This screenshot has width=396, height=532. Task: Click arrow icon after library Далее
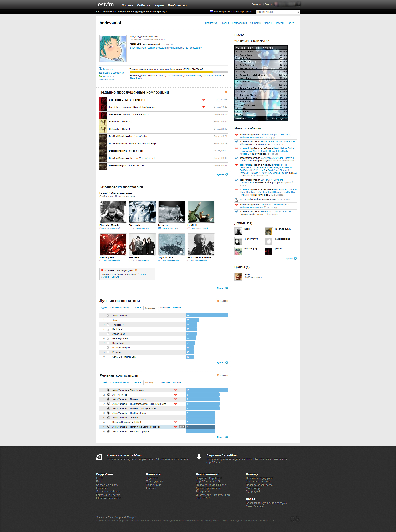pos(227,288)
